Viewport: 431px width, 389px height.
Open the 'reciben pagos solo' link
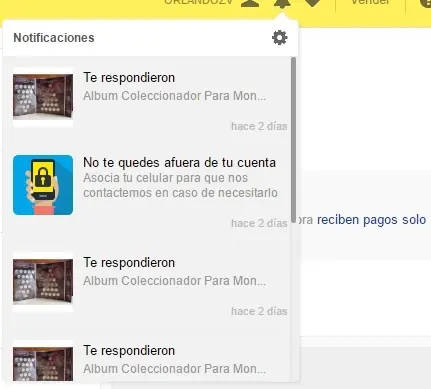(x=371, y=220)
